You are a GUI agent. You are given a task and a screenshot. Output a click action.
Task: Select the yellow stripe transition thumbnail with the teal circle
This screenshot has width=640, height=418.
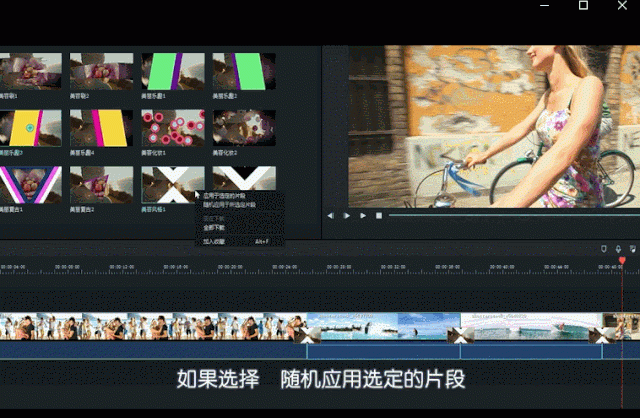tap(31, 128)
